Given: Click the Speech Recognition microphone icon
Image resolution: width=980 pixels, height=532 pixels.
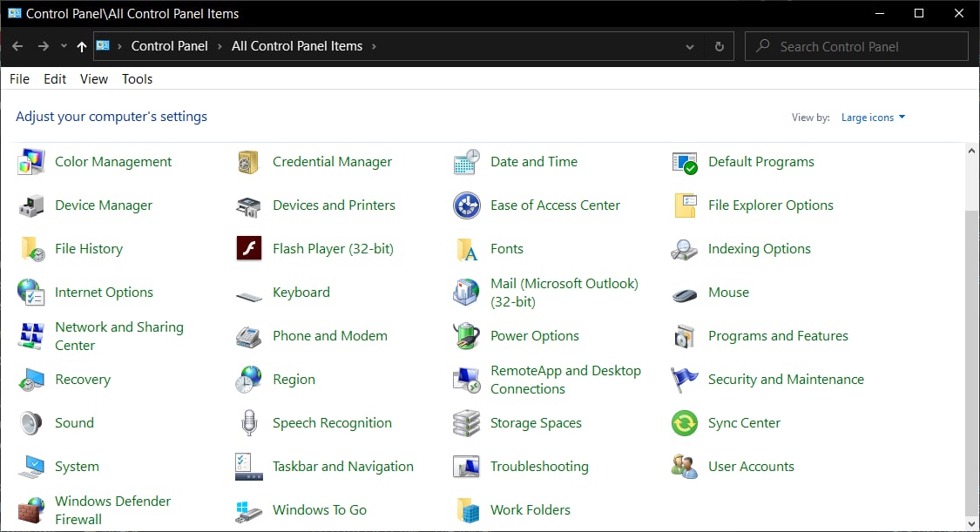Looking at the screenshot, I should (249, 423).
